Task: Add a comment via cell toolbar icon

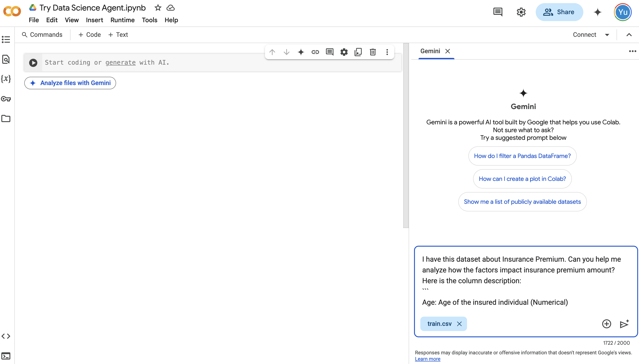Action: (x=330, y=52)
